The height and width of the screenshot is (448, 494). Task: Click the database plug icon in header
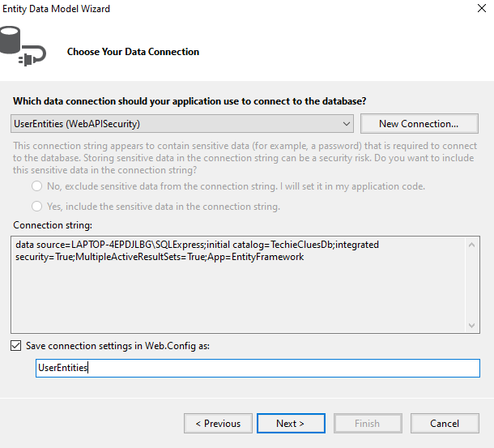(x=23, y=46)
